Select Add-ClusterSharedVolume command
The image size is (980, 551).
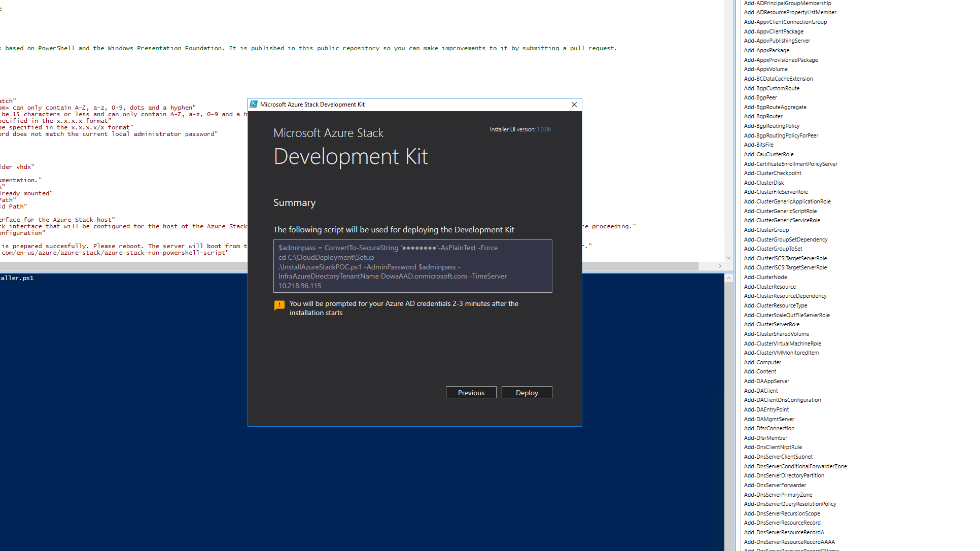click(x=776, y=334)
